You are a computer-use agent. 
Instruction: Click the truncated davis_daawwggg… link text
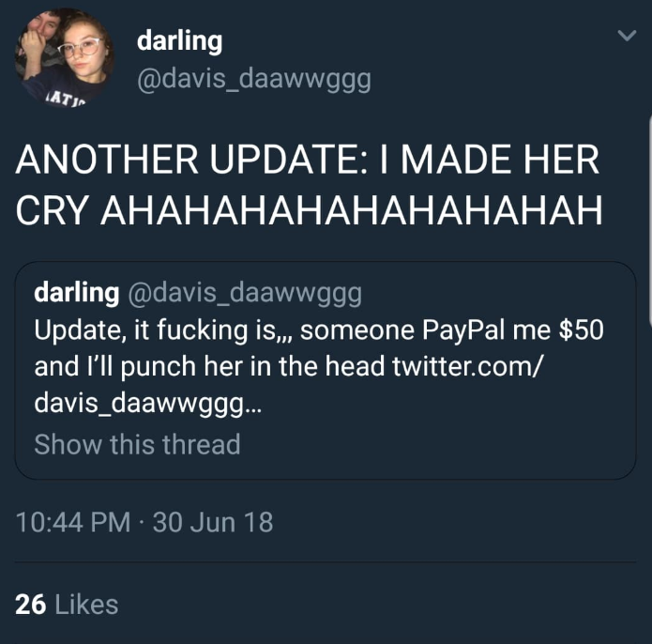click(148, 403)
